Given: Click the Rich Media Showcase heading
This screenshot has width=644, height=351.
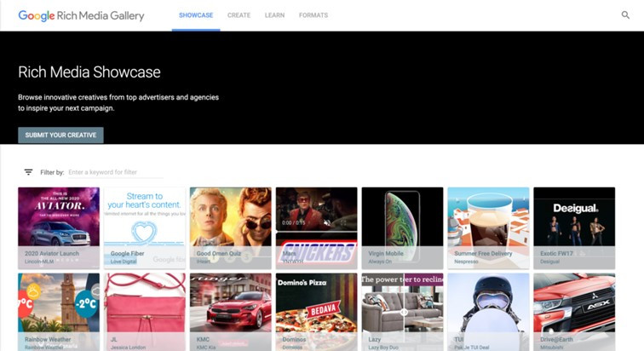Looking at the screenshot, I should coord(89,72).
